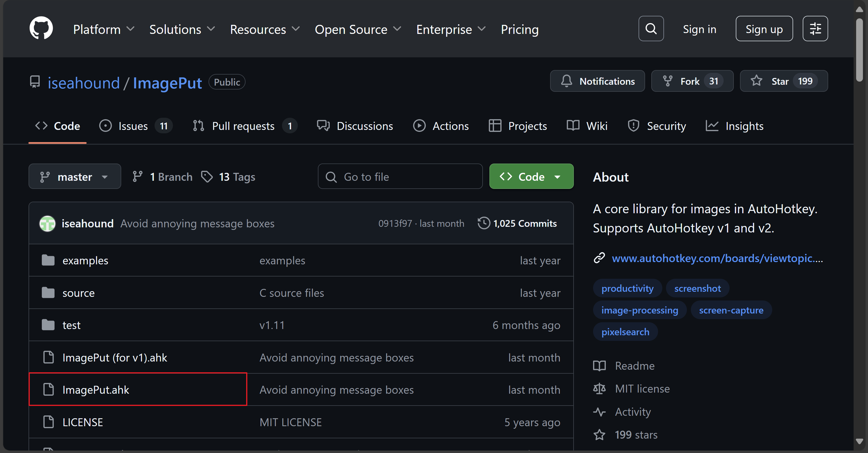The width and height of the screenshot is (868, 453).
Task: Switch to the Actions tab
Action: pyautogui.click(x=441, y=126)
